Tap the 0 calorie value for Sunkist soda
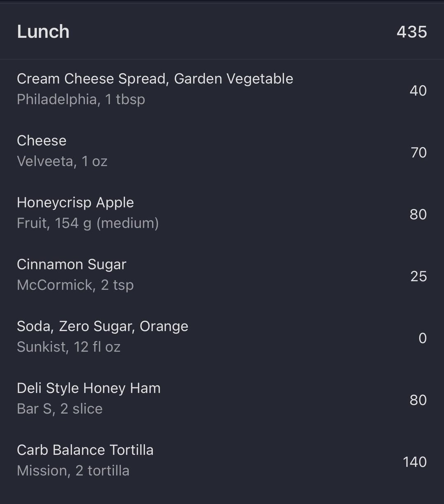This screenshot has width=444, height=504. [423, 338]
